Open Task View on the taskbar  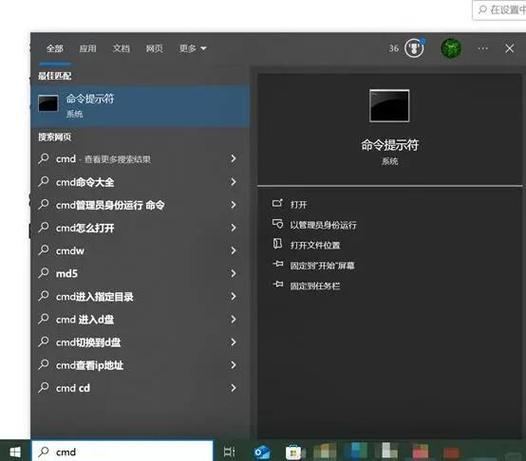229,452
